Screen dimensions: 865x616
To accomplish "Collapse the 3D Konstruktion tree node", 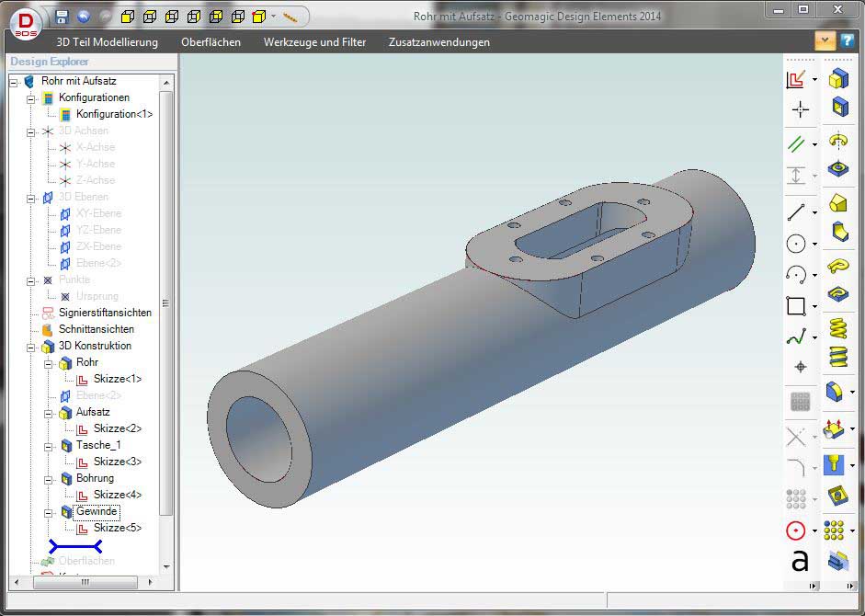I will [30, 346].
